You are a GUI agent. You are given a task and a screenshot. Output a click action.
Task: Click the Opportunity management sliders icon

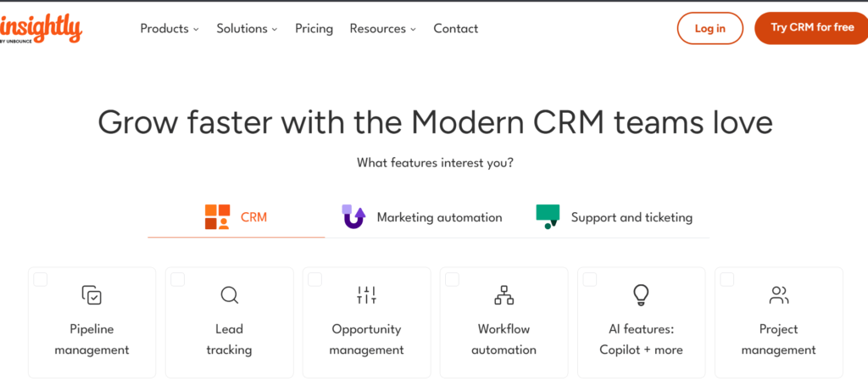coord(366,295)
